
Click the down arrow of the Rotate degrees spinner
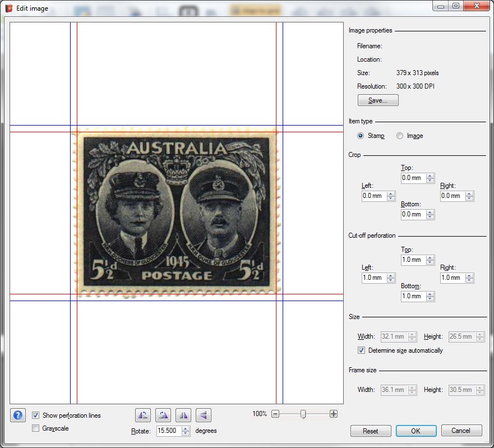coord(186,433)
